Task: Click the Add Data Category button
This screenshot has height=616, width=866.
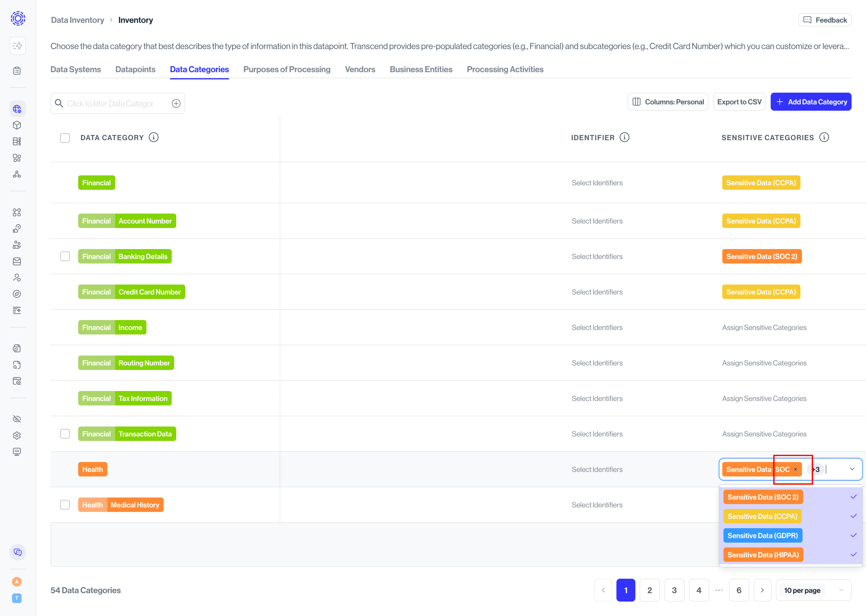Action: point(811,102)
